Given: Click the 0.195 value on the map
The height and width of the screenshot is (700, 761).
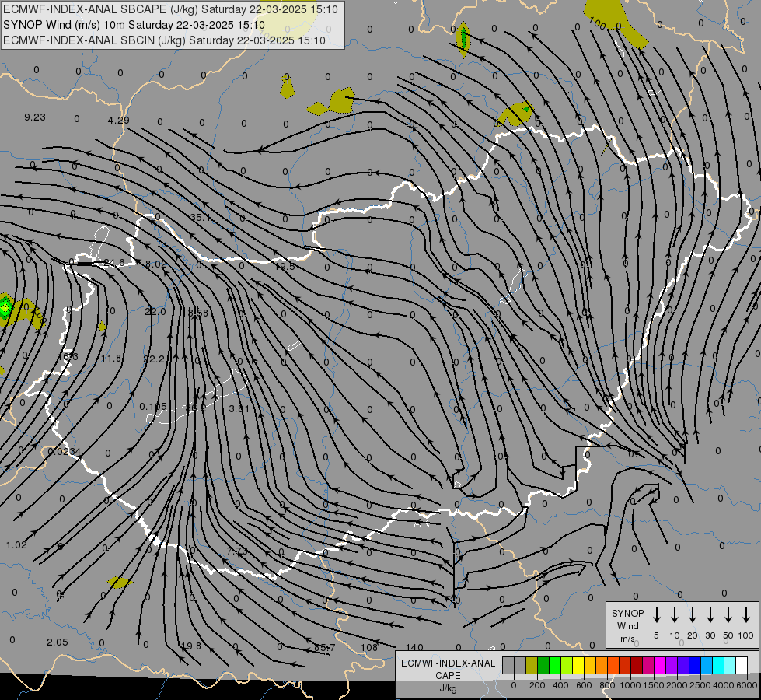Looking at the screenshot, I should pyautogui.click(x=153, y=406).
